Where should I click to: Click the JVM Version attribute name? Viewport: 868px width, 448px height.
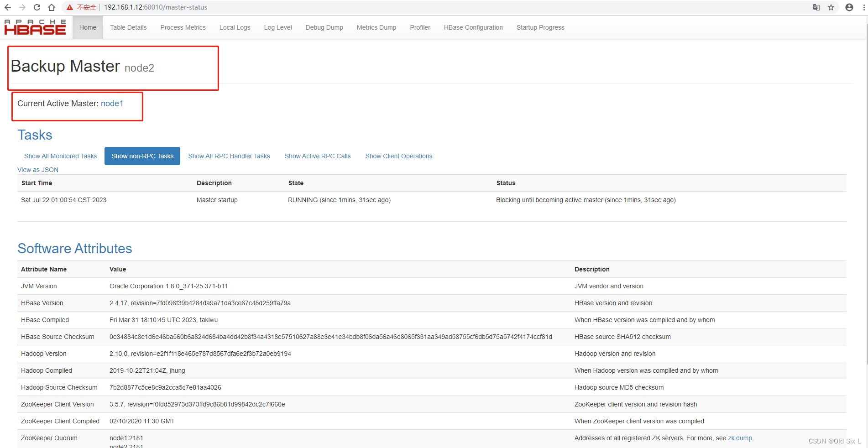[x=39, y=286]
